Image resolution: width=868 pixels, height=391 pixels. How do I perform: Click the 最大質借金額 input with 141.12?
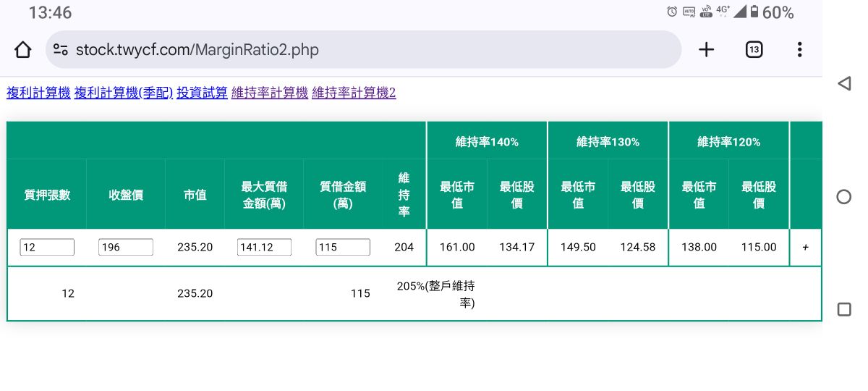(264, 247)
